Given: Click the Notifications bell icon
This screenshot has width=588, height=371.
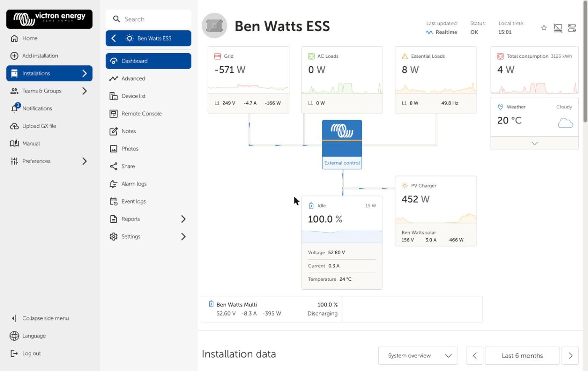Looking at the screenshot, I should tap(15, 108).
